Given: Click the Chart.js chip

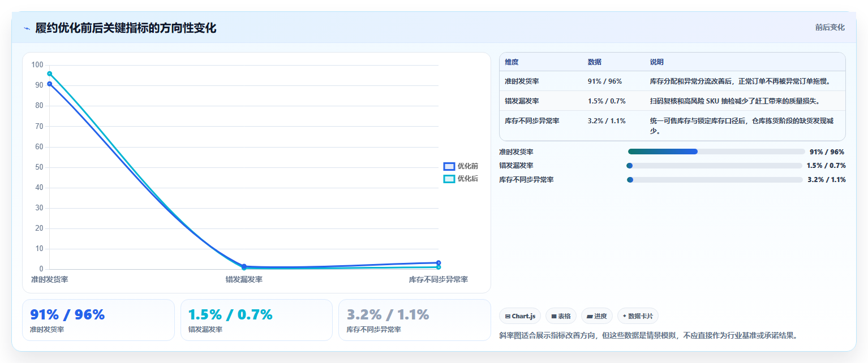Looking at the screenshot, I should pyautogui.click(x=520, y=316).
